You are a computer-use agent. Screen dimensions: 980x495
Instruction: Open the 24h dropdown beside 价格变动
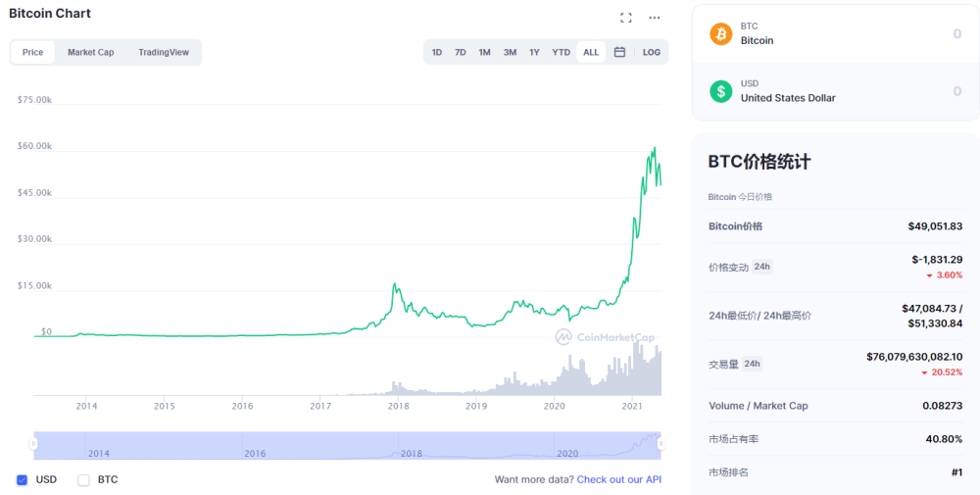click(x=761, y=267)
